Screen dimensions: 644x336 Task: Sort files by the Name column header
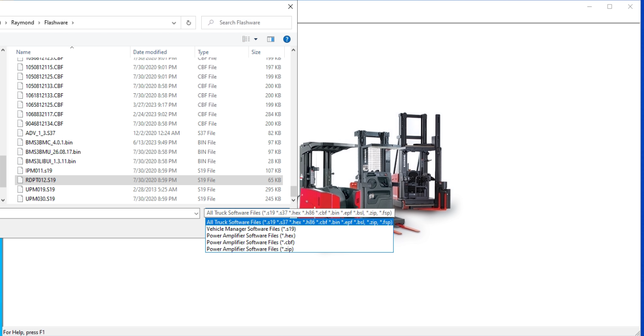tap(23, 52)
